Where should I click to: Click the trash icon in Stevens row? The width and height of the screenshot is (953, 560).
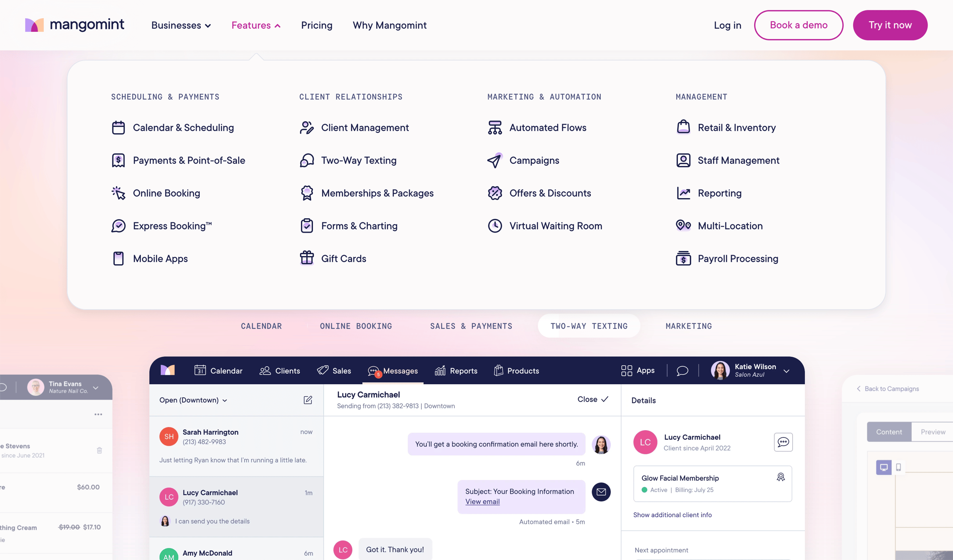point(99,450)
